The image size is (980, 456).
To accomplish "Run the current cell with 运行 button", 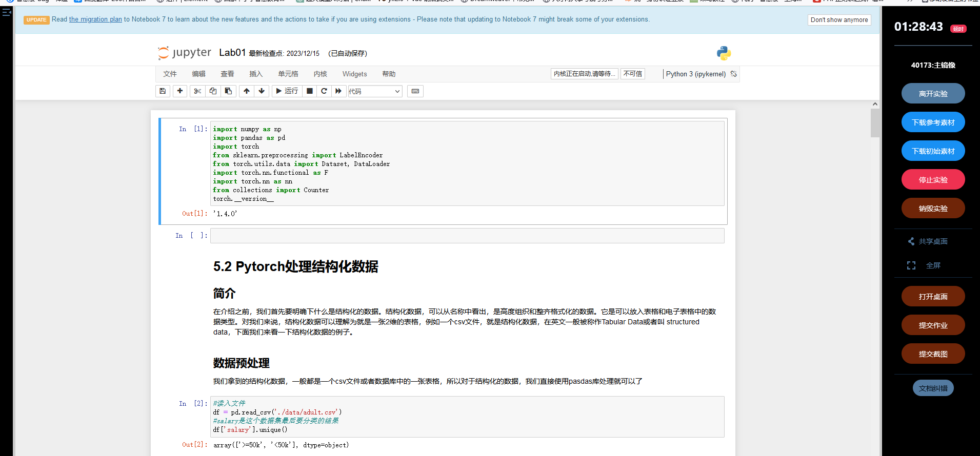I will click(287, 91).
